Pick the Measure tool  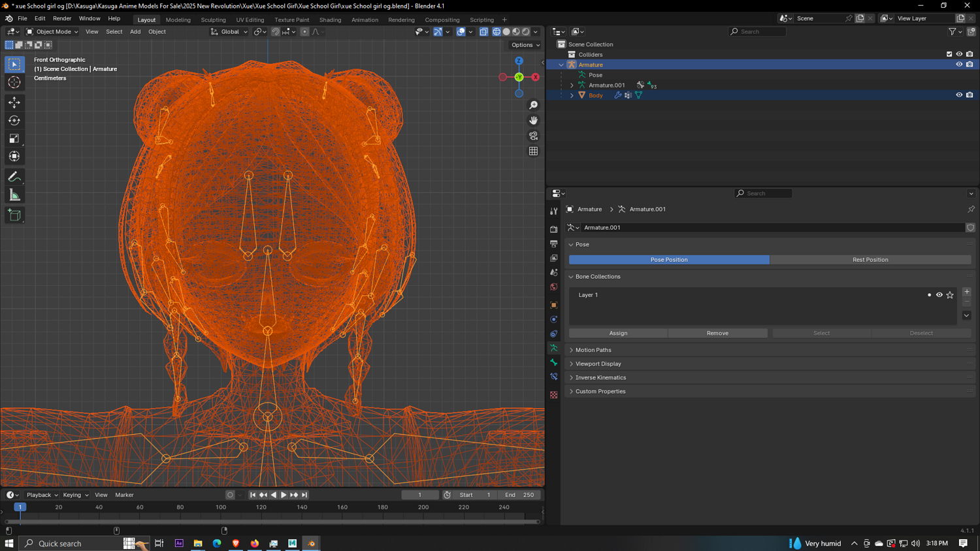click(x=14, y=195)
